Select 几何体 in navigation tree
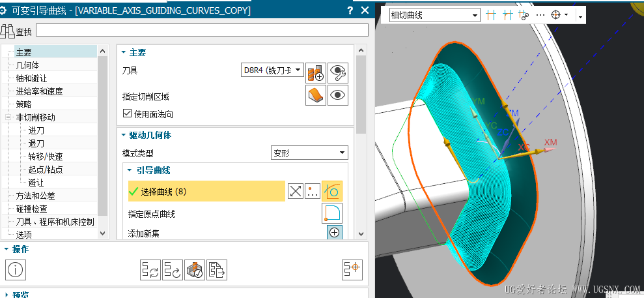 (x=27, y=65)
